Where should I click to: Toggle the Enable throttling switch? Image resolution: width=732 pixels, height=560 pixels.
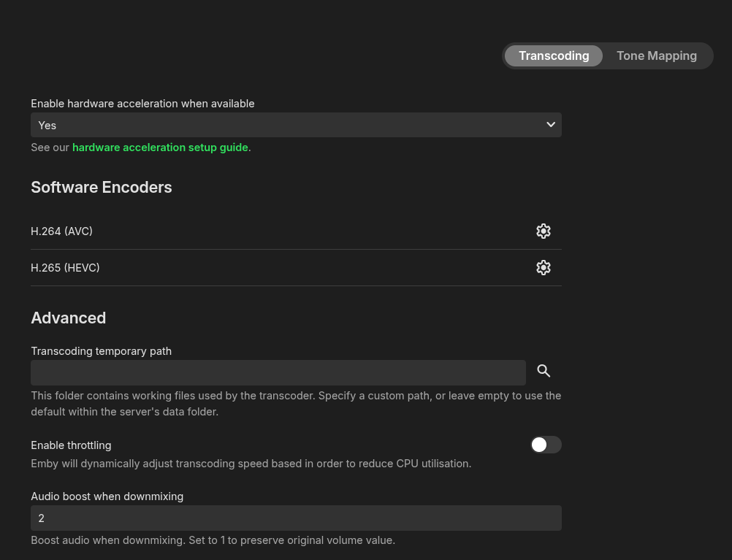[x=546, y=445]
